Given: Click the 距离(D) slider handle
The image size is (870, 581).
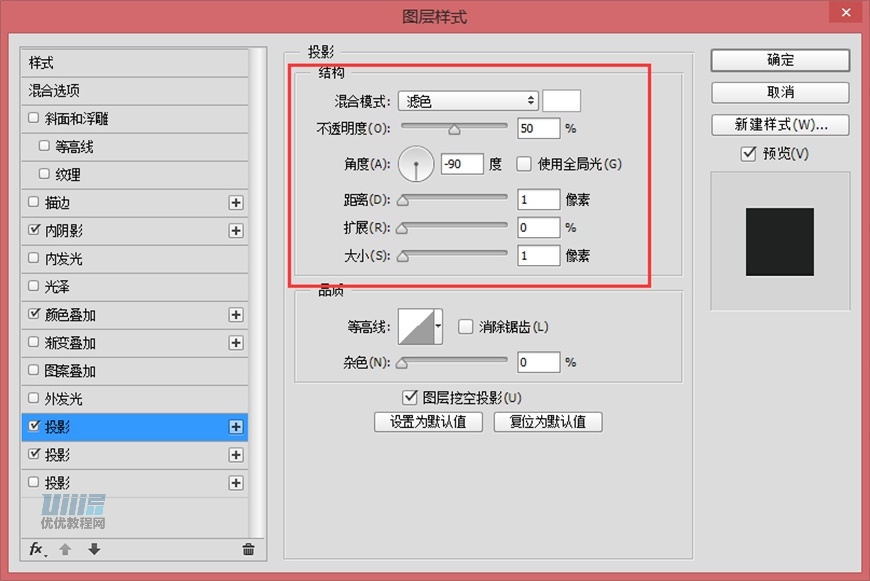Looking at the screenshot, I should [403, 201].
